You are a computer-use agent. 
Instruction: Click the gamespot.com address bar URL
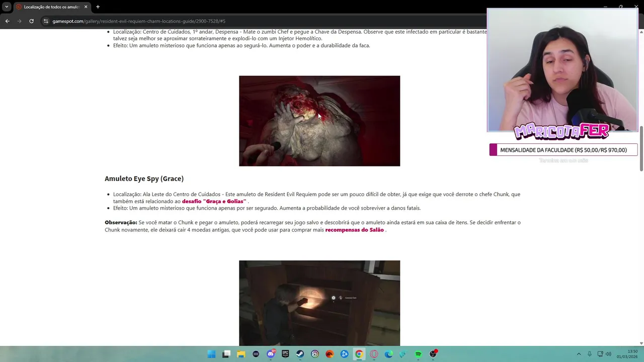click(x=139, y=21)
